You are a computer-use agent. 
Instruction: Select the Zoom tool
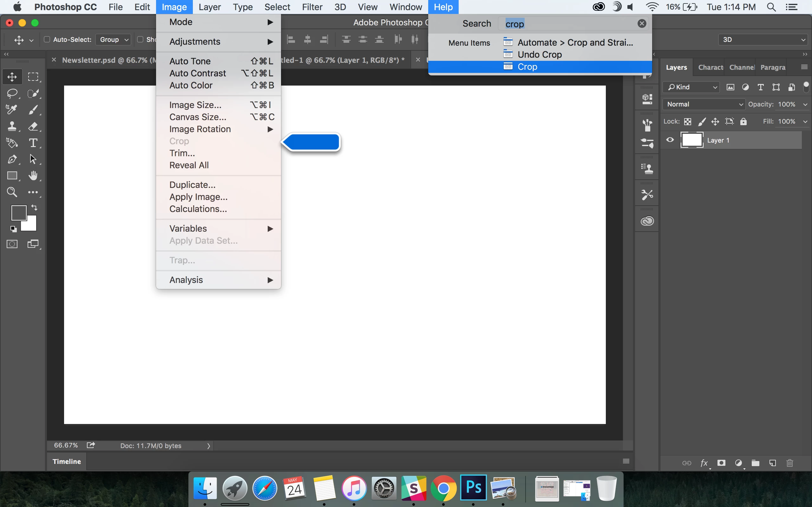pos(12,192)
